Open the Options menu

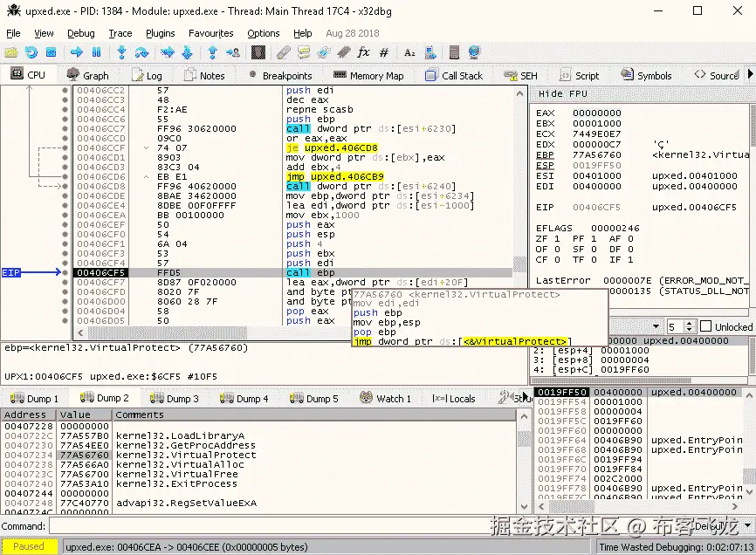(264, 33)
